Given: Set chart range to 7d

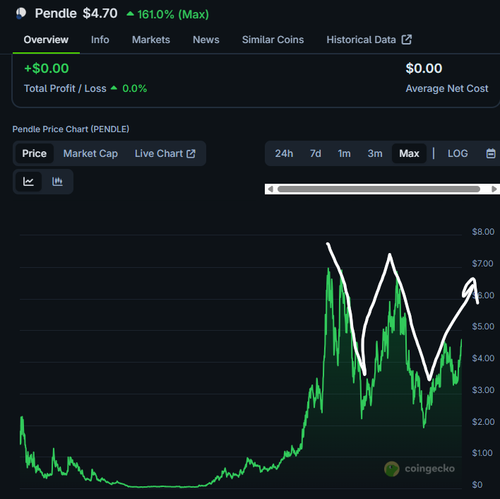Looking at the screenshot, I should pyautogui.click(x=316, y=153).
